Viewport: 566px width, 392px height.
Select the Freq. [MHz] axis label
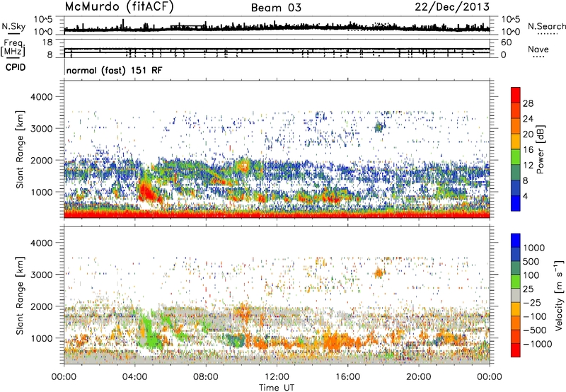(13, 47)
